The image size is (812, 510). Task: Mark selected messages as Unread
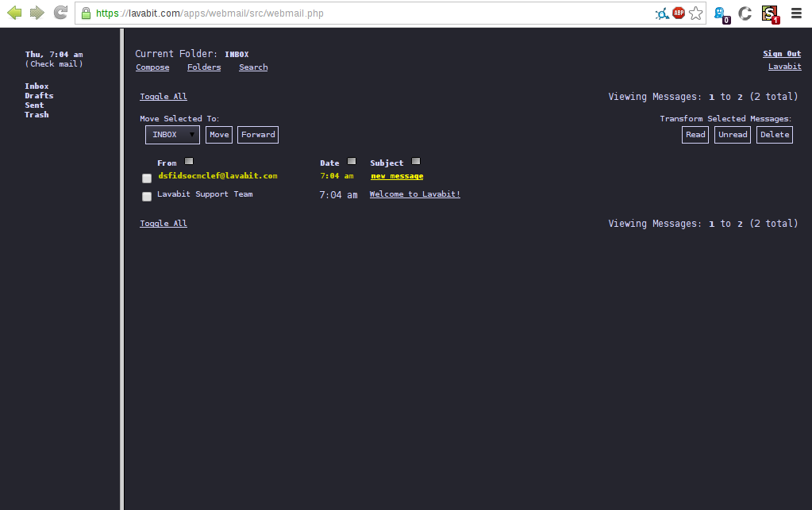[x=733, y=135]
